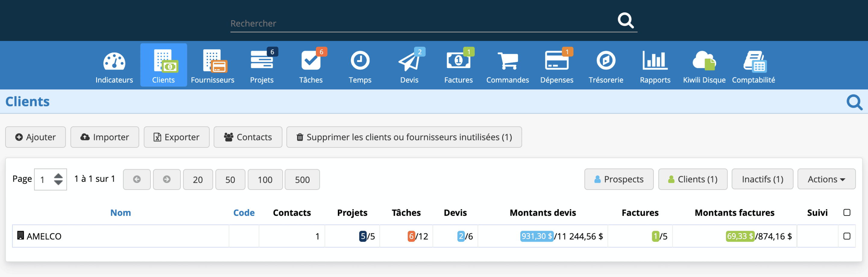The height and width of the screenshot is (277, 868).
Task: Click the top bar search magnifier
Action: pyautogui.click(x=626, y=20)
